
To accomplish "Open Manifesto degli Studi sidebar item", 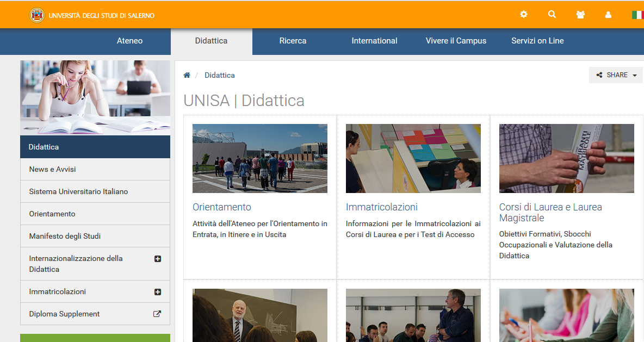I will (x=65, y=236).
